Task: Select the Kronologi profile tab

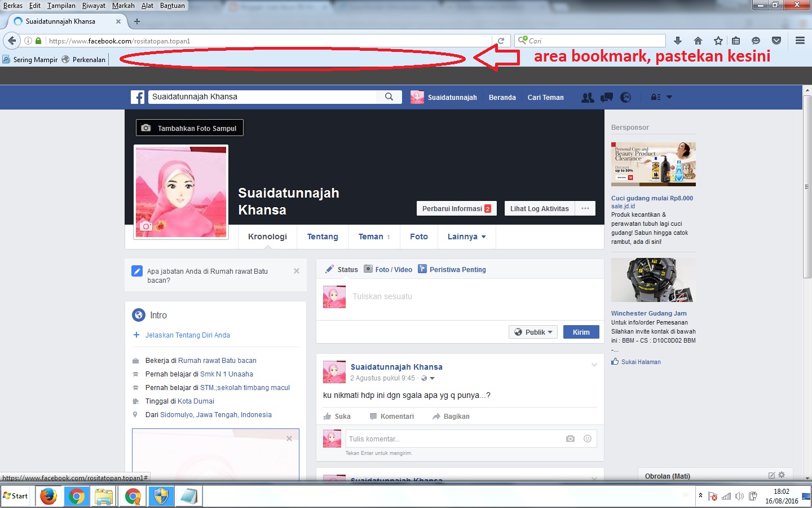Action: point(267,237)
